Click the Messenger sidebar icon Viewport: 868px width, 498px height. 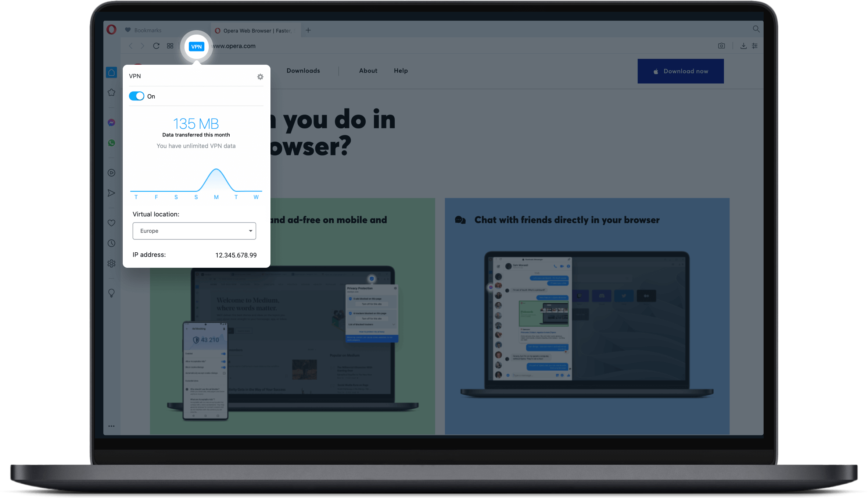click(x=111, y=123)
